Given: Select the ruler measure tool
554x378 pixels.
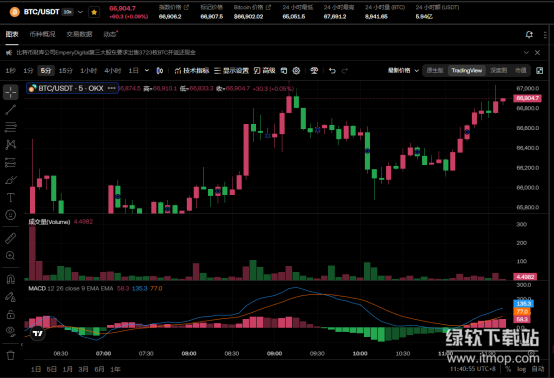Looking at the screenshot, I should tap(11, 238).
